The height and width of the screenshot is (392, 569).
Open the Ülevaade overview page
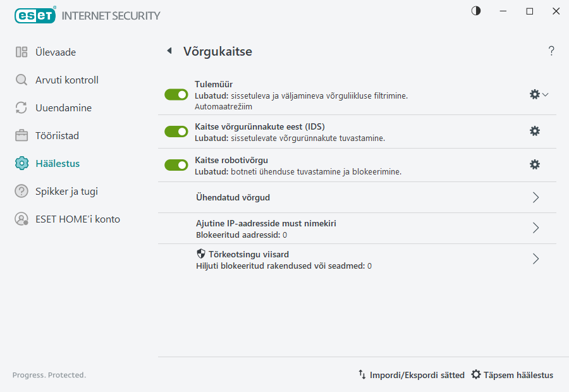53,52
